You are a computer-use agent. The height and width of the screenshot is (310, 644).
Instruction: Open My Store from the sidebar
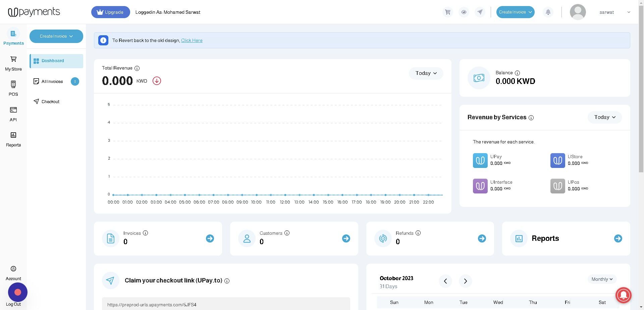click(x=13, y=63)
